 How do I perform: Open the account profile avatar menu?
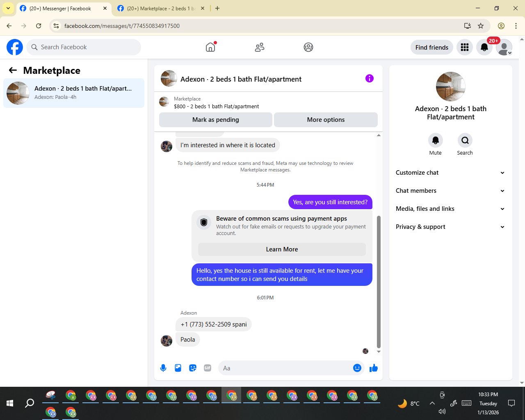click(x=504, y=47)
